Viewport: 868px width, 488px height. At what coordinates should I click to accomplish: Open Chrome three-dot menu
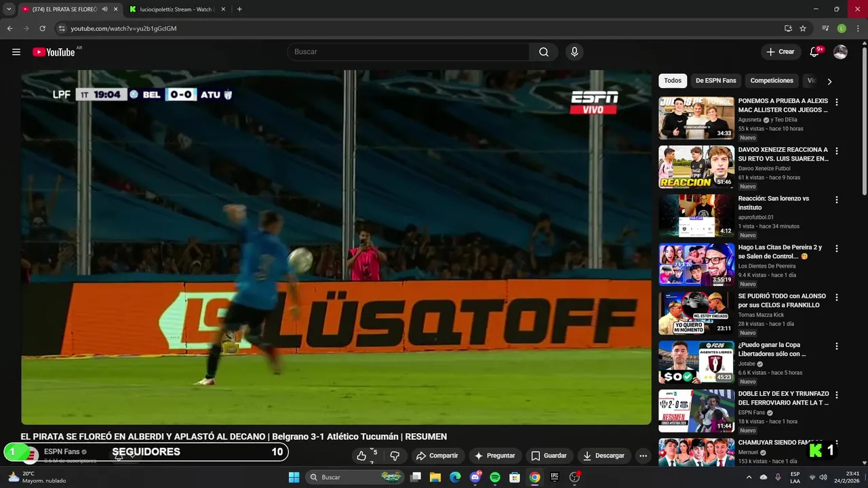tap(859, 28)
